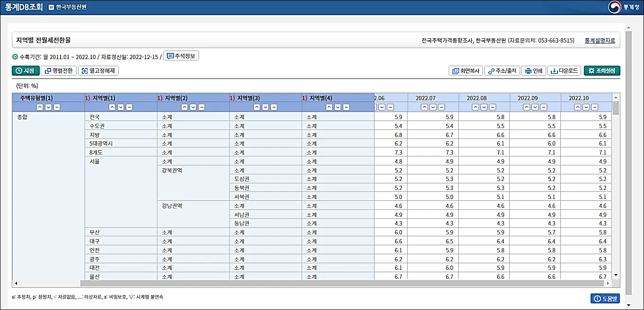Sort 2022.07 column descending
Viewport: 644px width, 310px height.
tap(433, 107)
